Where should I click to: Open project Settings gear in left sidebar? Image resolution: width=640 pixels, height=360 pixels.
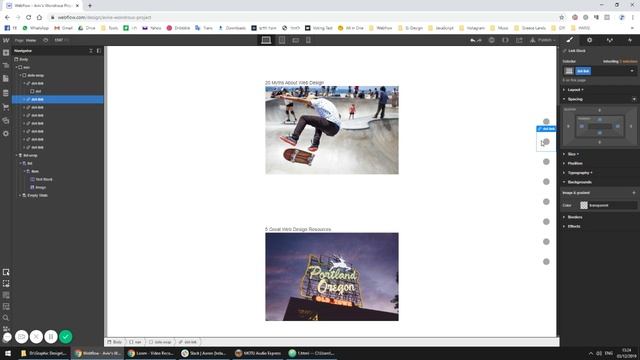(6, 133)
